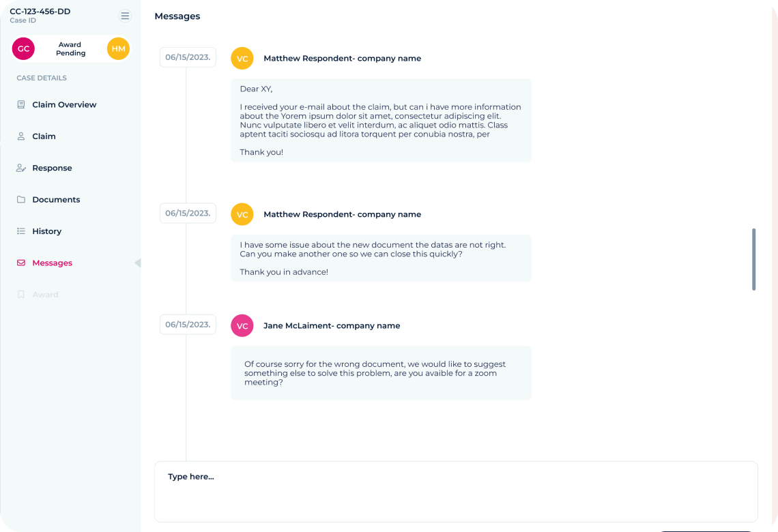Click the first Matthew Respondent VC avatar
This screenshot has width=778, height=532.
242,59
